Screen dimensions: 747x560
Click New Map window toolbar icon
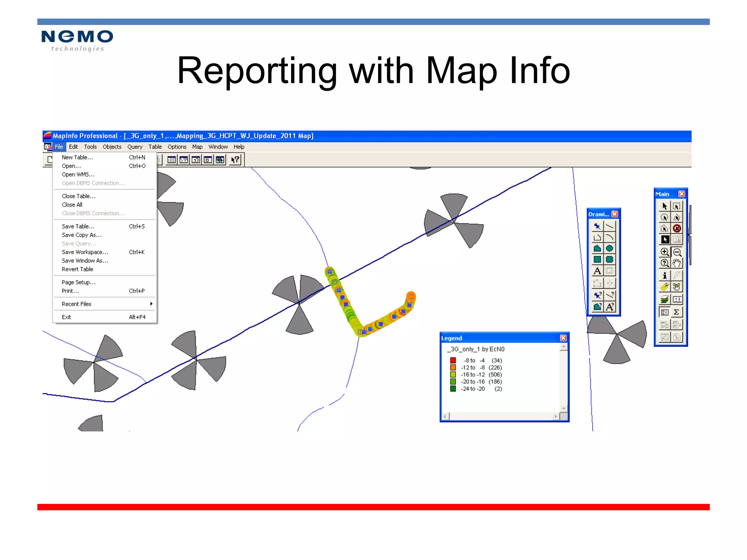pyautogui.click(x=184, y=160)
